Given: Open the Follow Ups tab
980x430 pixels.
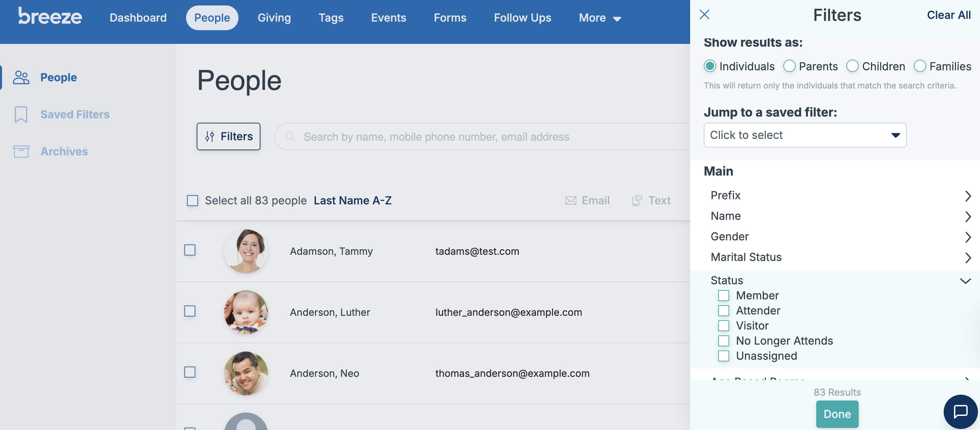Looking at the screenshot, I should [522, 17].
